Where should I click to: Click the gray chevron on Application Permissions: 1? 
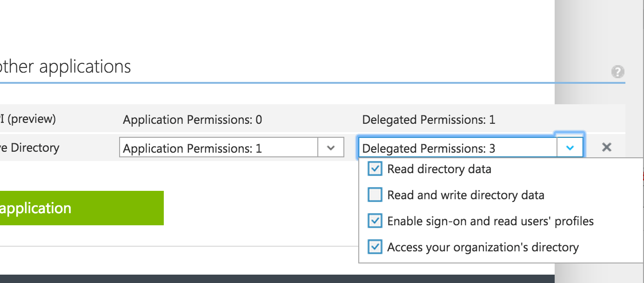[x=331, y=148]
